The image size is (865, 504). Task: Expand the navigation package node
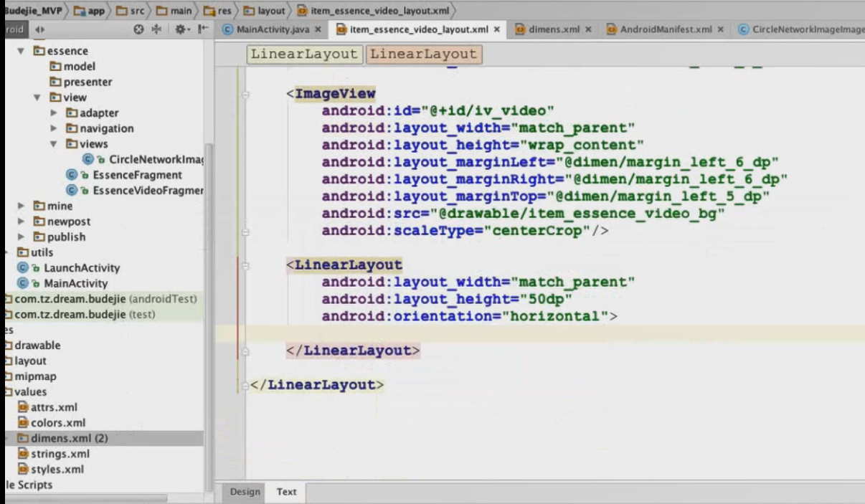click(x=54, y=128)
